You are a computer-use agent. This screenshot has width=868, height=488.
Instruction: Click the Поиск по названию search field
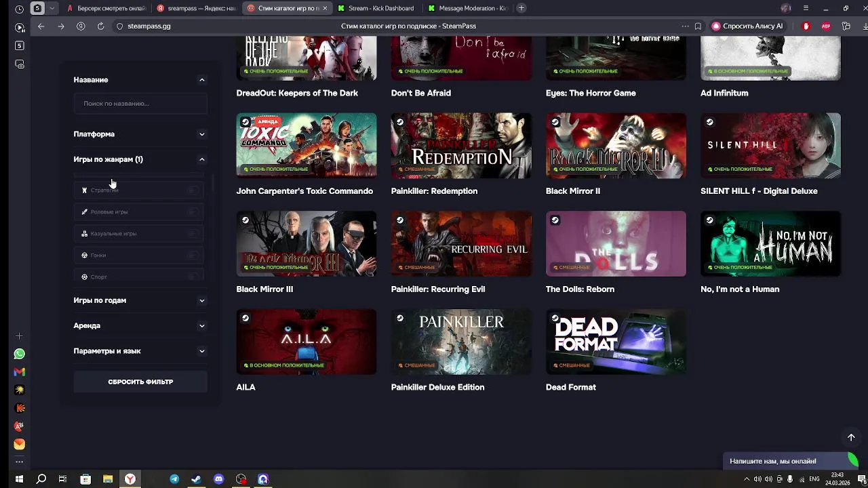click(x=140, y=104)
